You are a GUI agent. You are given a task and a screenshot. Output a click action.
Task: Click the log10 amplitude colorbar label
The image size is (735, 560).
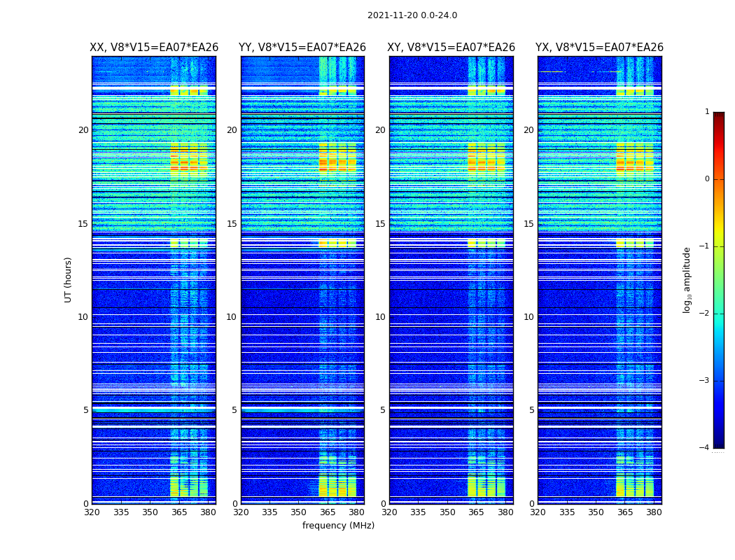click(x=687, y=280)
